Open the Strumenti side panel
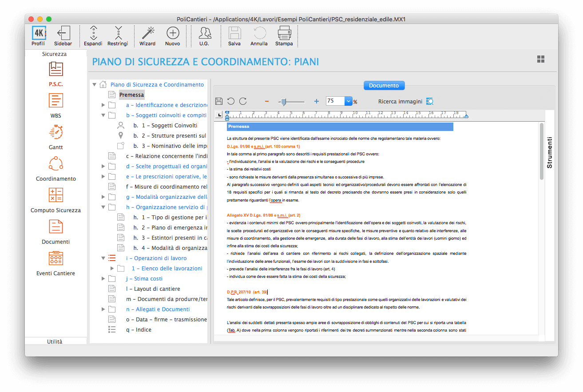The height and width of the screenshot is (392, 583). tap(549, 152)
